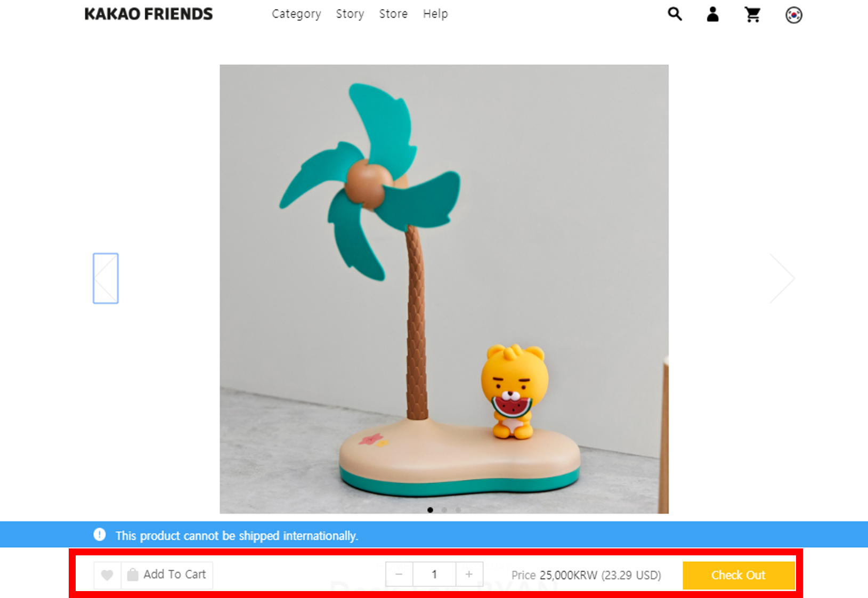Screen dimensions: 868x598
Task: Click the KAKAO FRIENDS logo
Action: [x=149, y=14]
